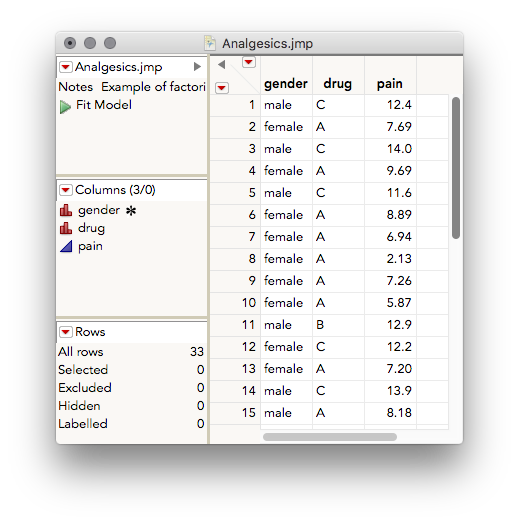Click the gray arrow right of Analgesics.jmp
This screenshot has height=524, width=519.
[197, 67]
